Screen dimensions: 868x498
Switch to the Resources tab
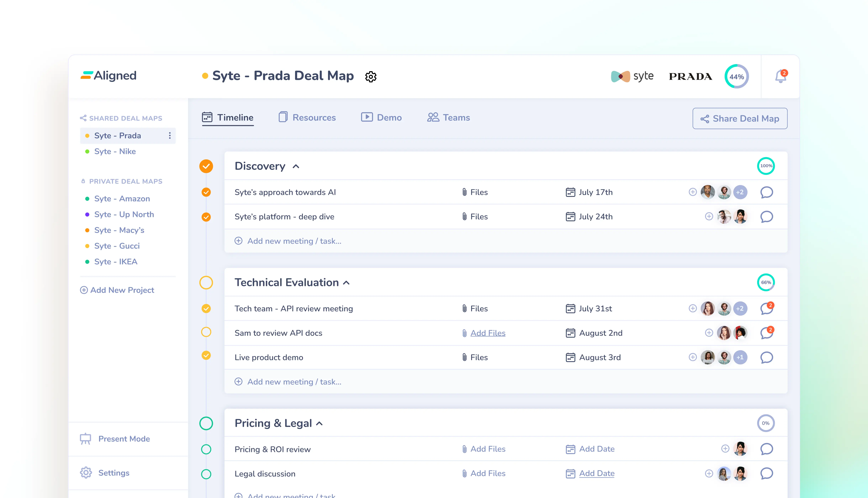[307, 118]
